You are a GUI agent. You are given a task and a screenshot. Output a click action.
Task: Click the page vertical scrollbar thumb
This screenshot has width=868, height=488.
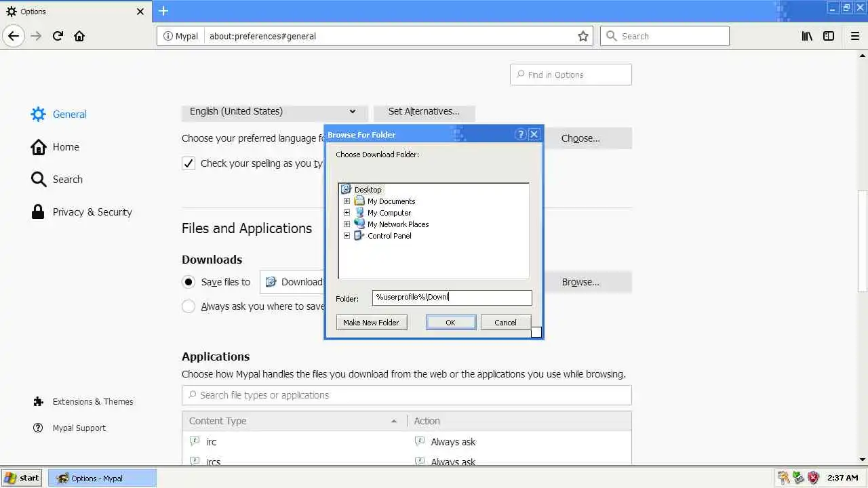862,242
